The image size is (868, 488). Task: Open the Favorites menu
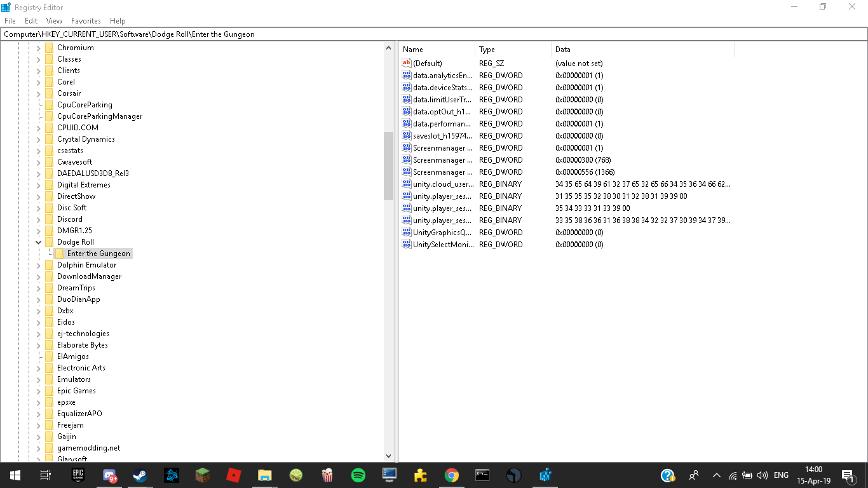click(x=86, y=21)
